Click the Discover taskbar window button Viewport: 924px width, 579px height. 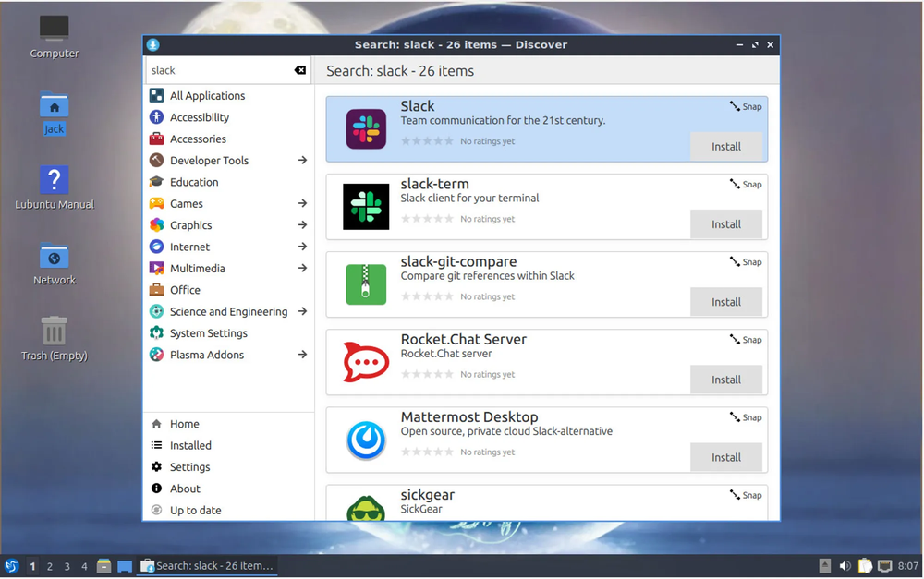tap(207, 566)
